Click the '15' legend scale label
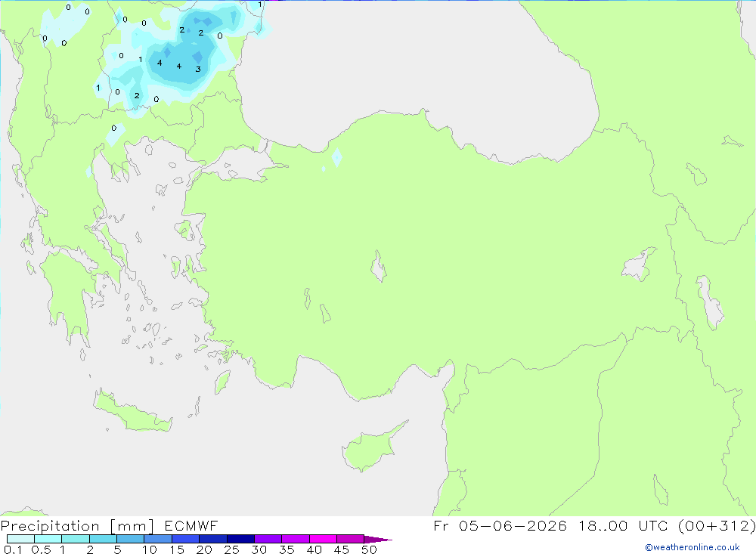 click(177, 549)
